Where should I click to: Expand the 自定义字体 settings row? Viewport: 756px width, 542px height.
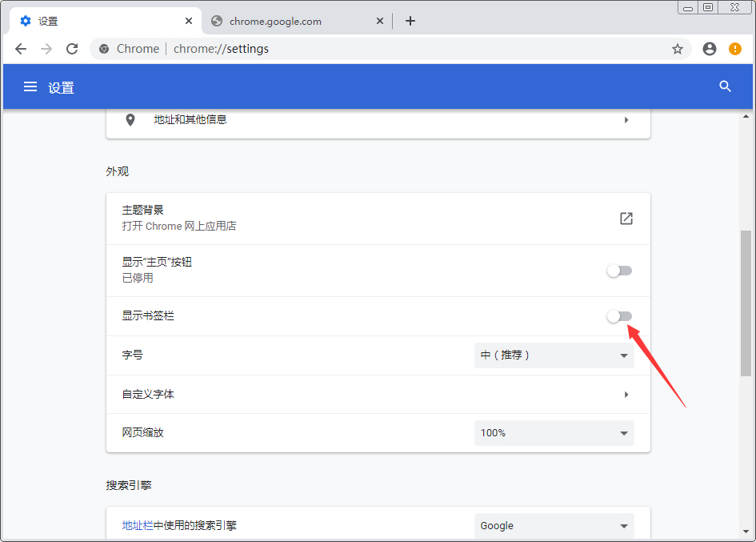coord(378,394)
